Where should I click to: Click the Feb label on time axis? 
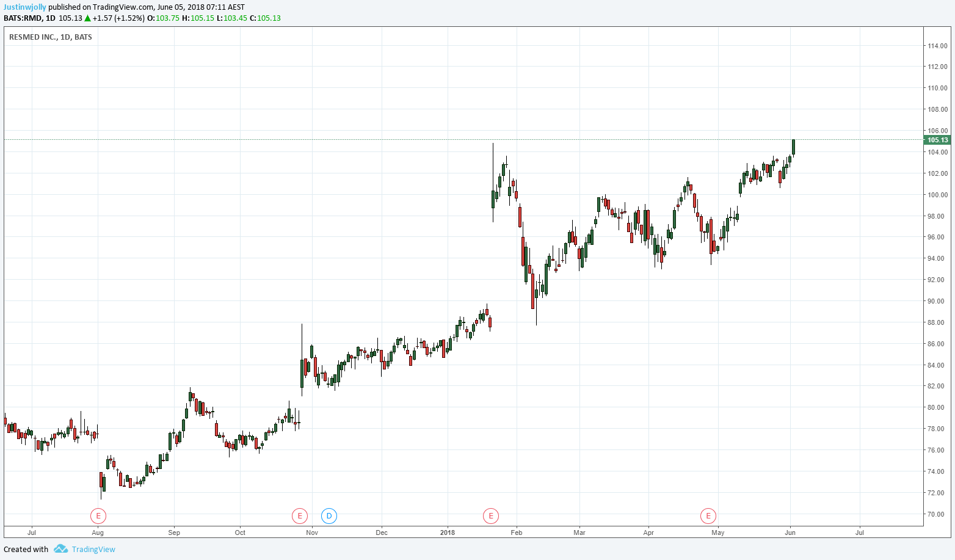pos(517,533)
